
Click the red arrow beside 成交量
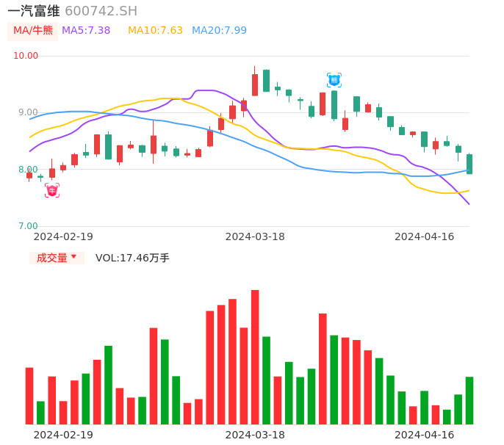tap(73, 257)
